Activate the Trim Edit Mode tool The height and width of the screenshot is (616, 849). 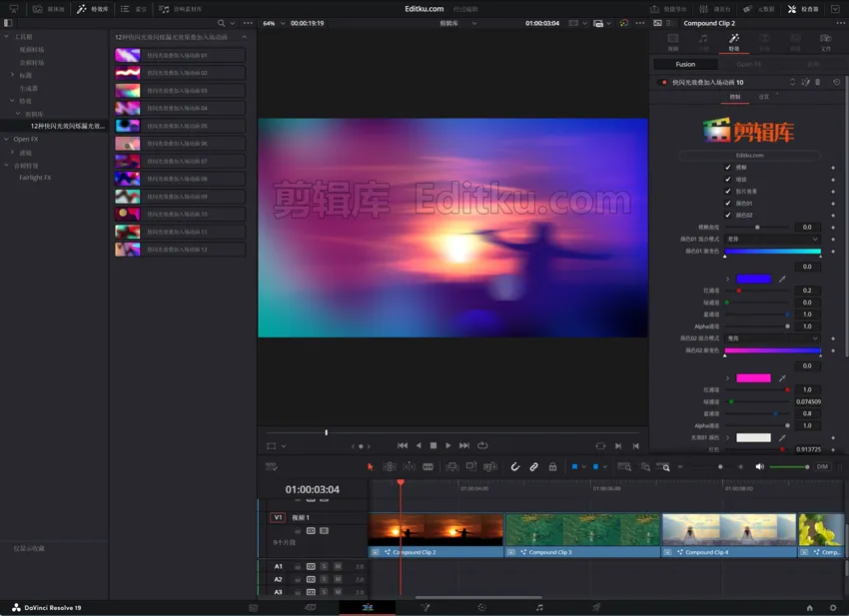tap(390, 466)
